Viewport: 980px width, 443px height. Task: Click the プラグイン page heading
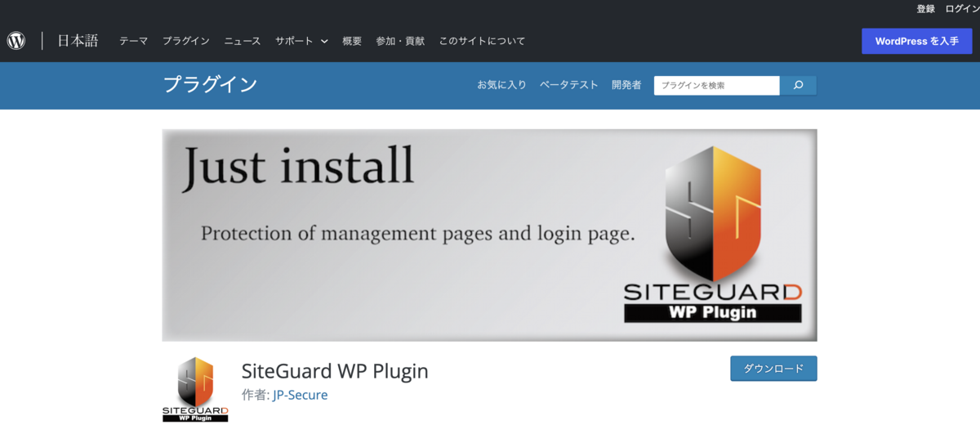[210, 84]
